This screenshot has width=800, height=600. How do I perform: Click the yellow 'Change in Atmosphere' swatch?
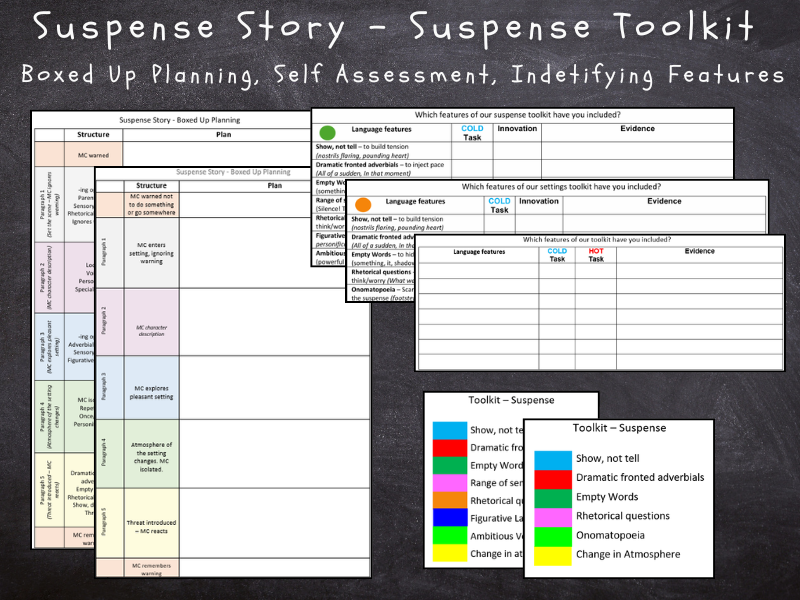(552, 555)
